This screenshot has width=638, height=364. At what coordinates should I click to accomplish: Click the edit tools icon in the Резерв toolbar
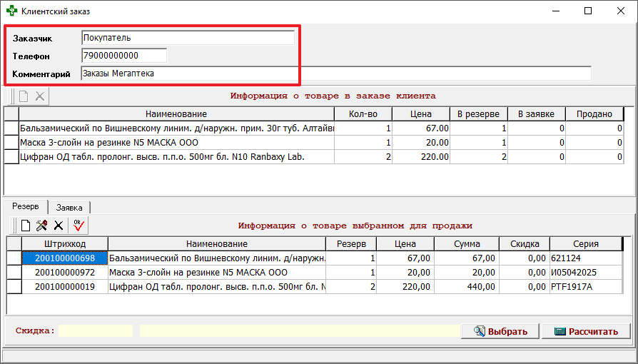tap(42, 226)
